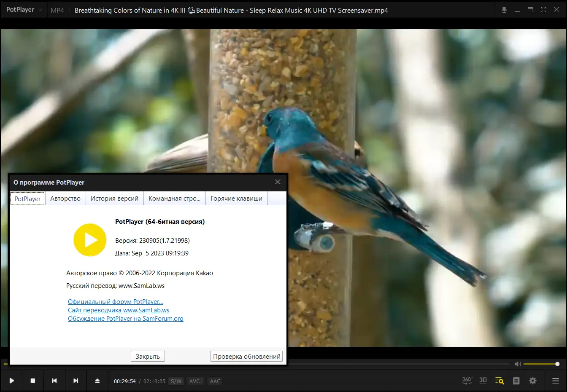567x392 pixels.
Task: Stop the video playback
Action: click(33, 381)
